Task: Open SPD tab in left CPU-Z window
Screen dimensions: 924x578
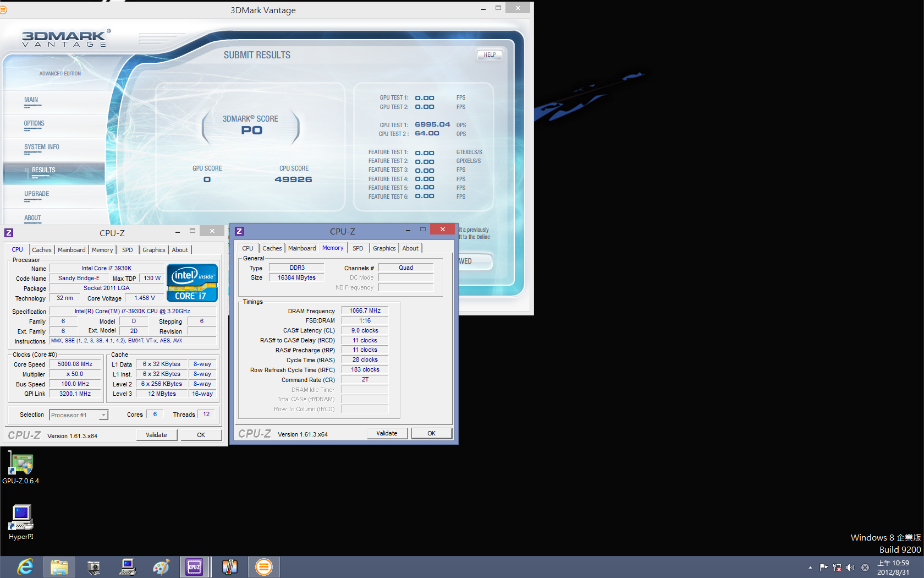Action: [128, 250]
